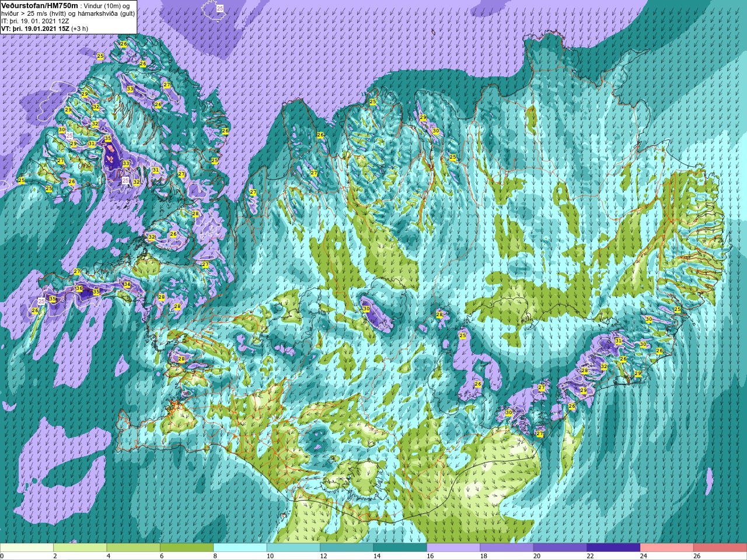Click legend tick label '4'
This screenshot has width=747, height=560.
(109, 556)
